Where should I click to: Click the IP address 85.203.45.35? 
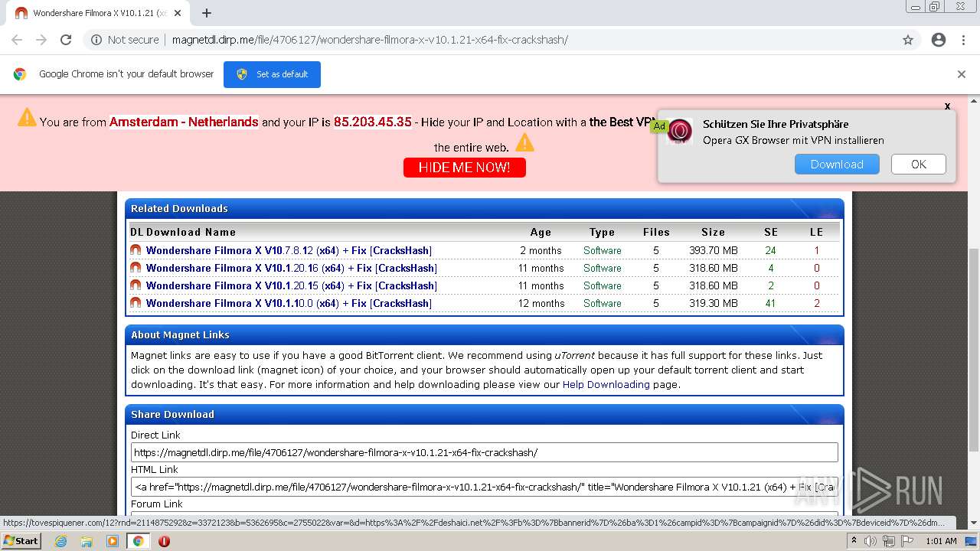(373, 122)
